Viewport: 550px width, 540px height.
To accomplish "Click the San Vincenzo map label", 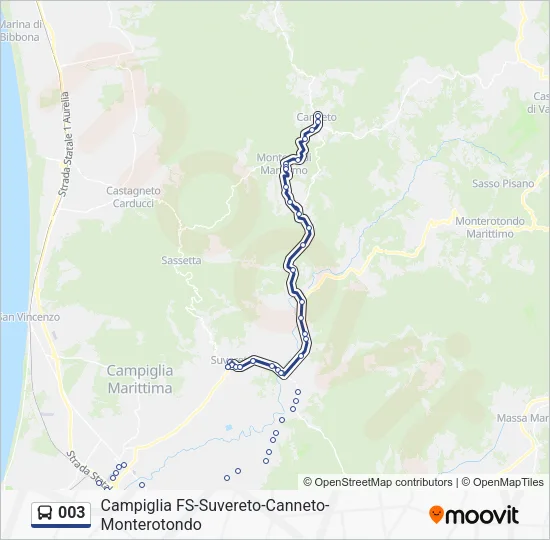I will (30, 317).
